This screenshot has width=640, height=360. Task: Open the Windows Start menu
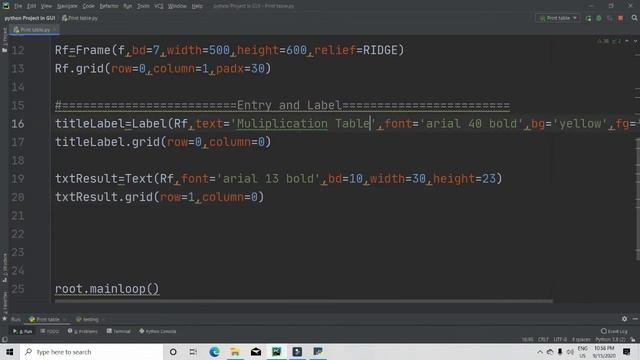click(x=10, y=352)
